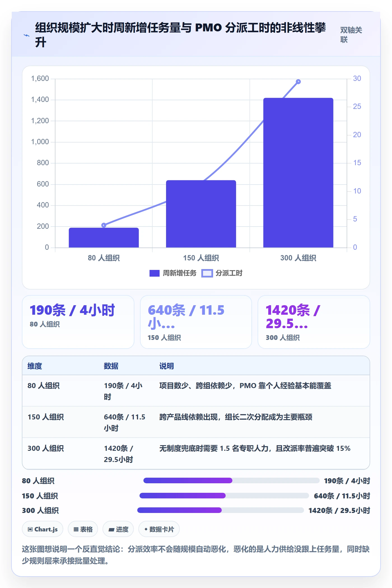Click the 300 人组织 x-axis label
The height and width of the screenshot is (588, 392).
(298, 258)
